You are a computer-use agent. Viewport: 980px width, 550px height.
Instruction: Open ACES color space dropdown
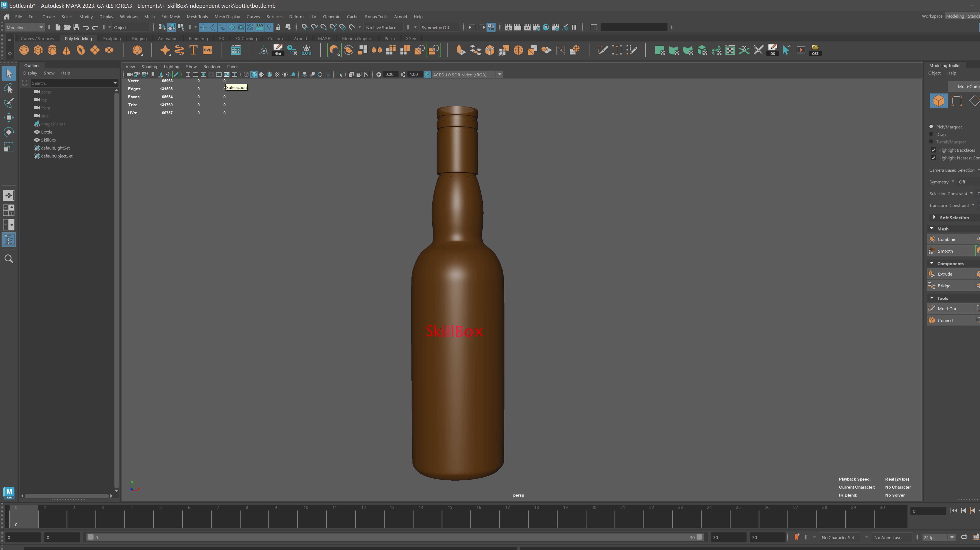[499, 74]
